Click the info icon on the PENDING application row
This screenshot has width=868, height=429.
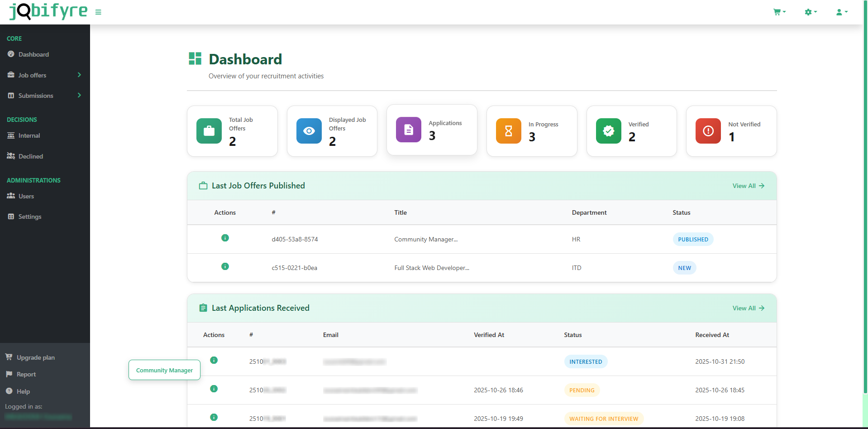(x=214, y=389)
